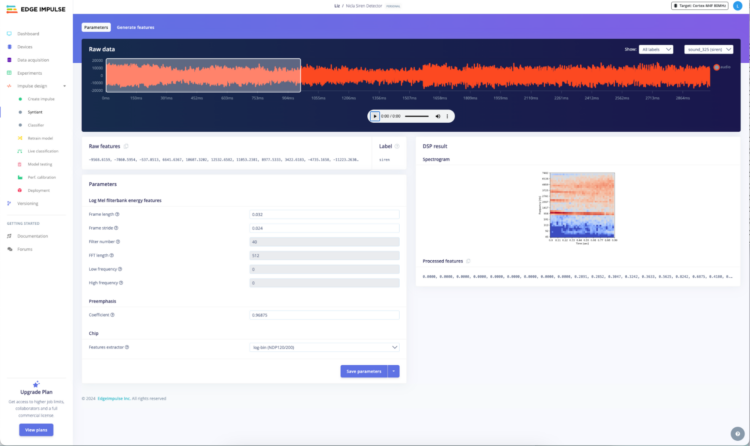Toggle the audio legend in the raw data chart
The height and width of the screenshot is (446, 750).
[719, 67]
